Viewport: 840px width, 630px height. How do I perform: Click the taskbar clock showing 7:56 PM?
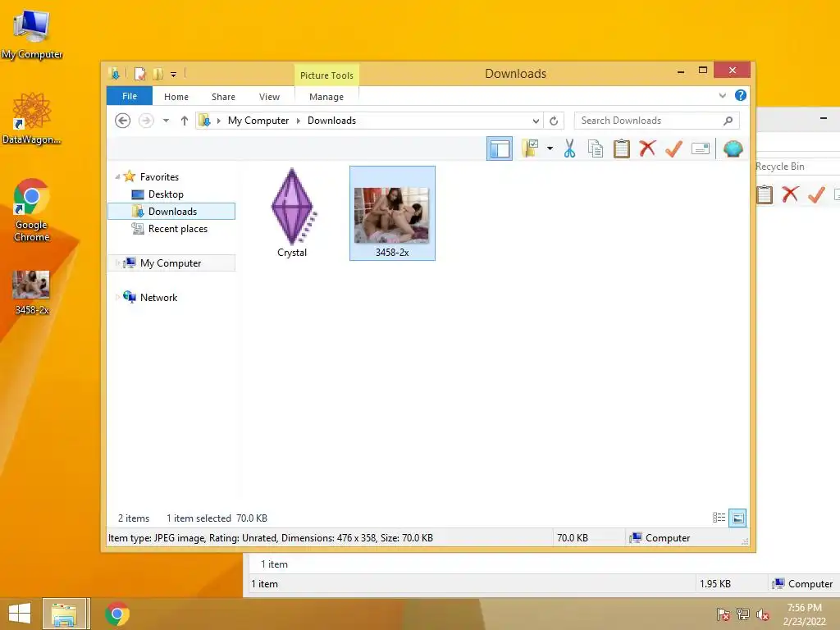coord(804,614)
